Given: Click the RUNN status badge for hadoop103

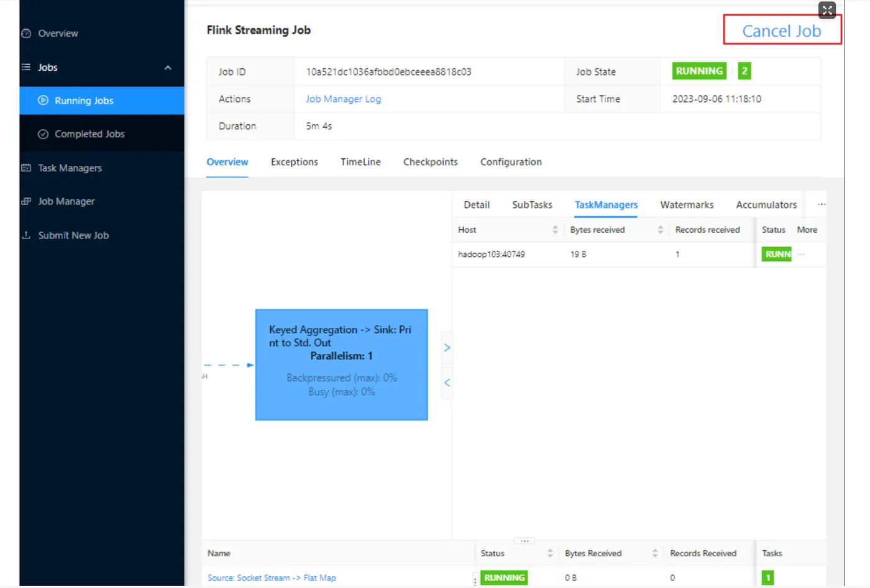Looking at the screenshot, I should 777,254.
